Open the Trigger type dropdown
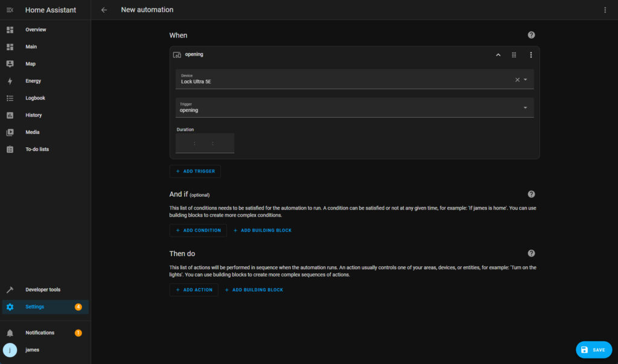The width and height of the screenshot is (618, 364). 525,107
